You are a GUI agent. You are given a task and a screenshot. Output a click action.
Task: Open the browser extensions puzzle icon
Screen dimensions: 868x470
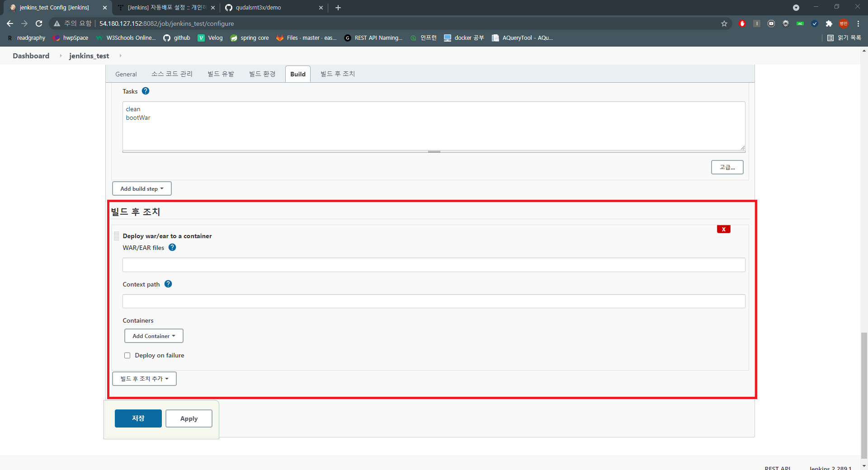pyautogui.click(x=829, y=23)
